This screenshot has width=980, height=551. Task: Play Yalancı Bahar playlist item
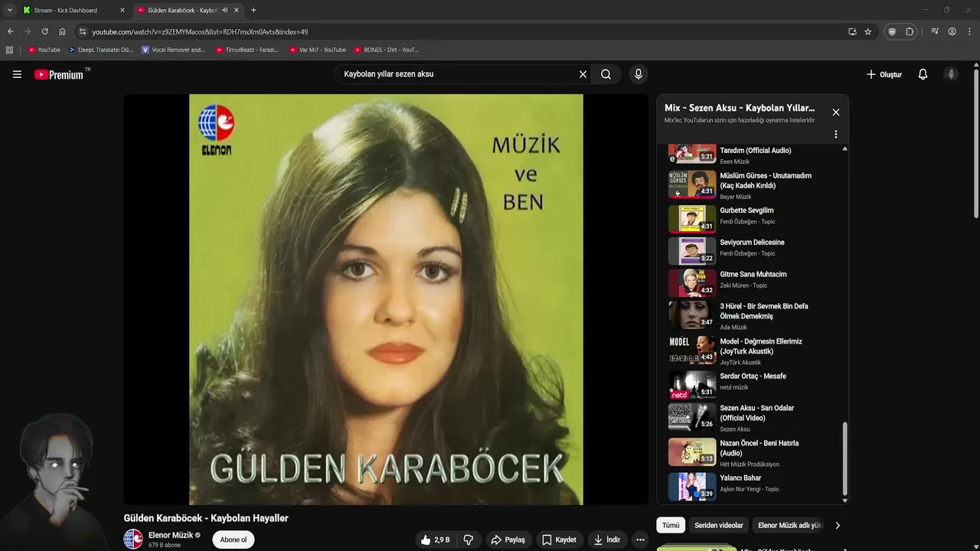coord(754,487)
